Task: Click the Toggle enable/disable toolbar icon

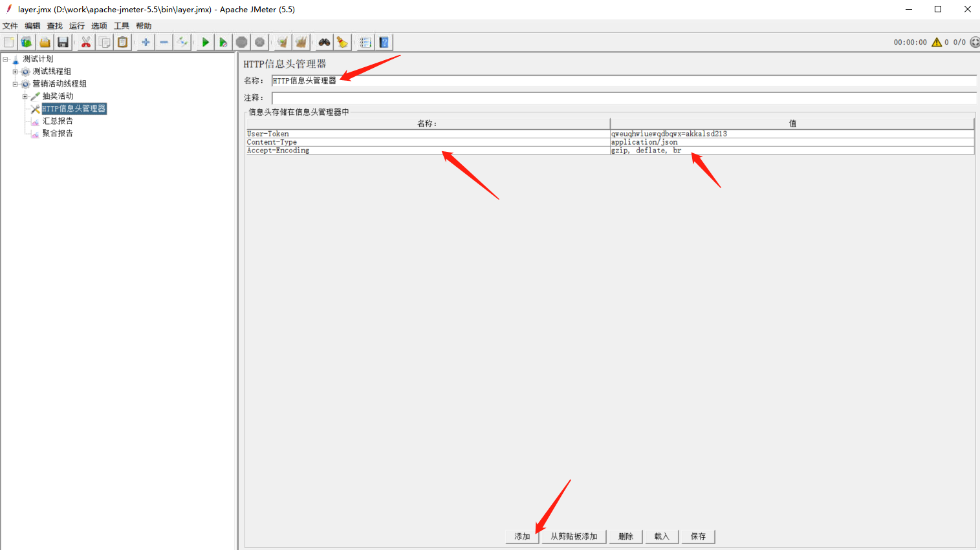Action: coord(182,42)
